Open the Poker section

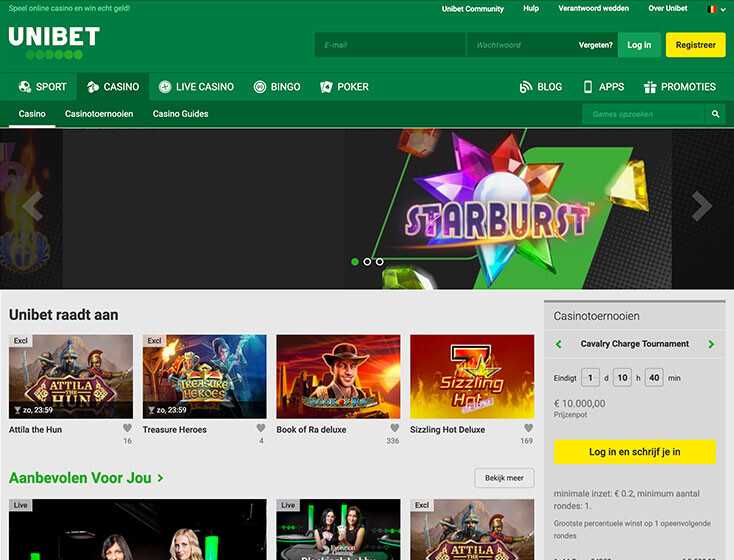pyautogui.click(x=344, y=87)
